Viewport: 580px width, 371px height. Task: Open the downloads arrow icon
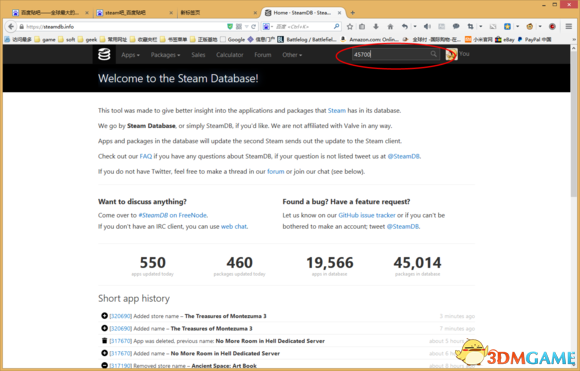point(376,26)
